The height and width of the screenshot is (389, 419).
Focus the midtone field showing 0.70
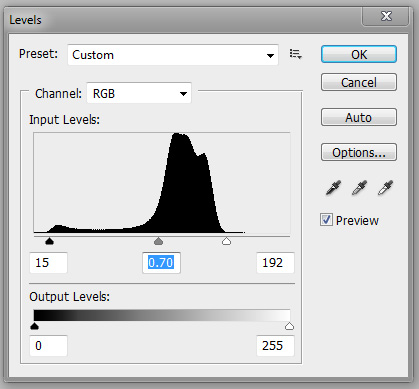tap(161, 263)
